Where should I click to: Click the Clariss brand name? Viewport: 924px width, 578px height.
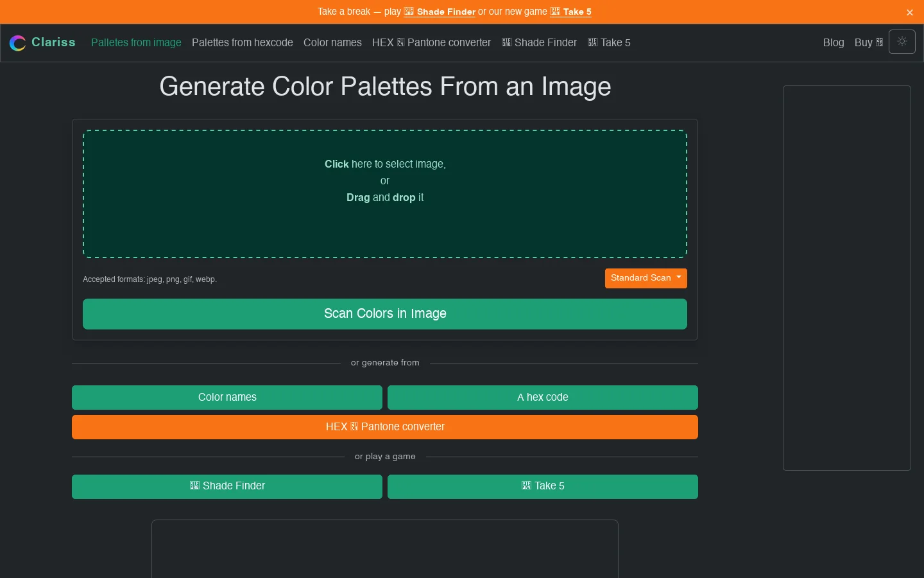click(53, 42)
